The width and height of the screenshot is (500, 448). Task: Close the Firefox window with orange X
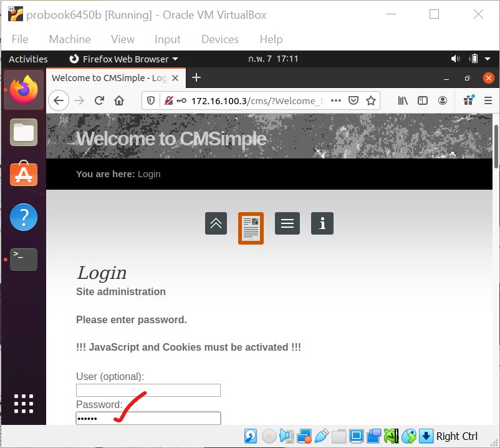click(489, 78)
